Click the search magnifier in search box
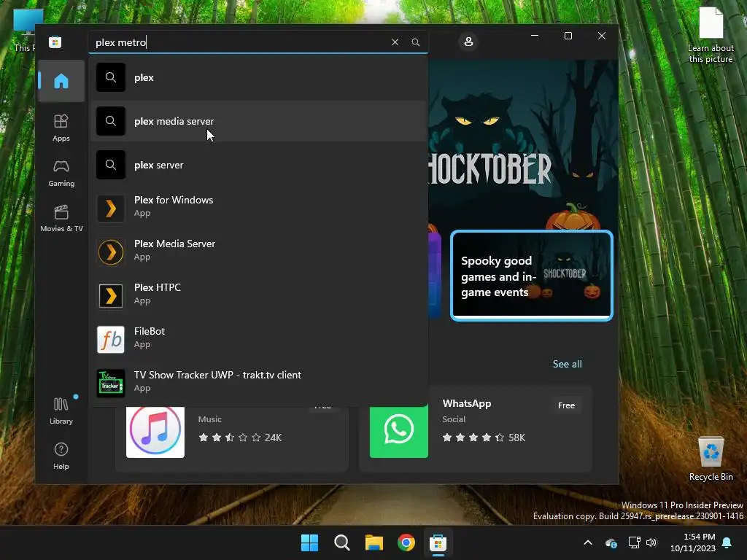 [415, 42]
